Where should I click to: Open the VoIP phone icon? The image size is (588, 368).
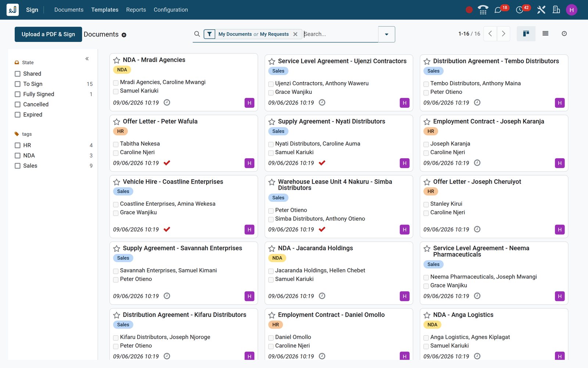483,10
